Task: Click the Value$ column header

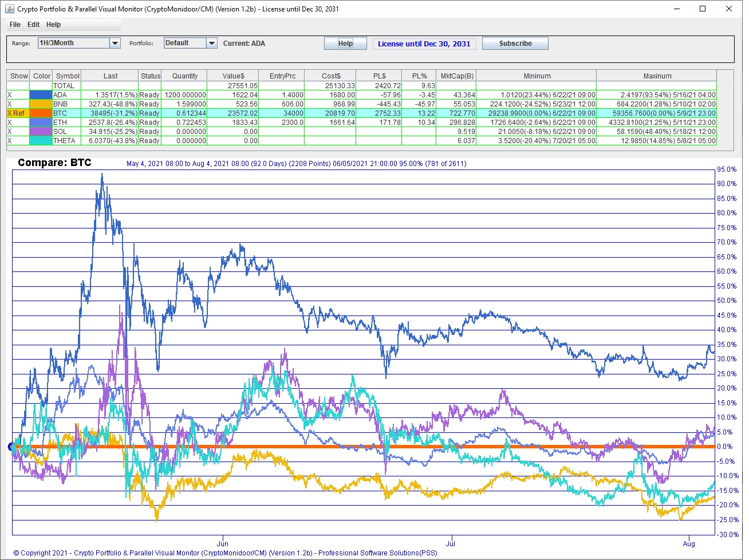Action: point(233,76)
